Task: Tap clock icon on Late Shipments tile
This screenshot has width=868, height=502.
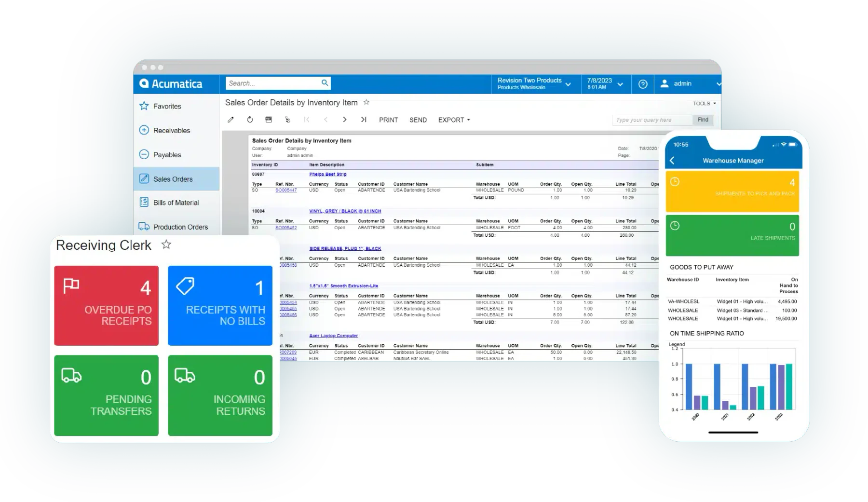Action: [675, 226]
